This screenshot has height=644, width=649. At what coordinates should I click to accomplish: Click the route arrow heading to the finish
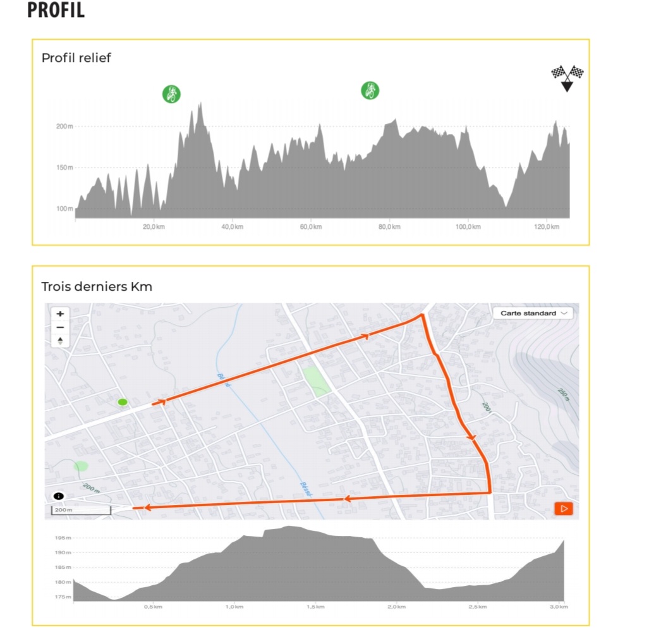click(x=146, y=507)
